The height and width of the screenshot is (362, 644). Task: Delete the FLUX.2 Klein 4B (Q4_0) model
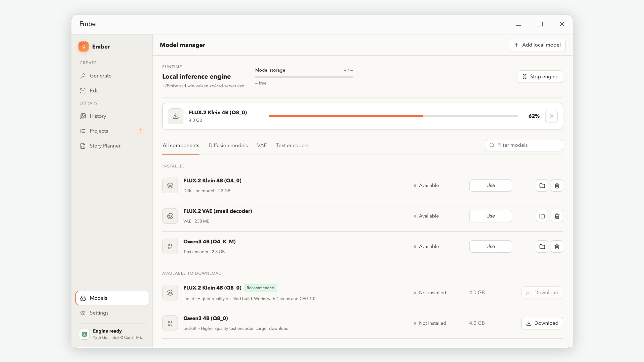pyautogui.click(x=557, y=186)
